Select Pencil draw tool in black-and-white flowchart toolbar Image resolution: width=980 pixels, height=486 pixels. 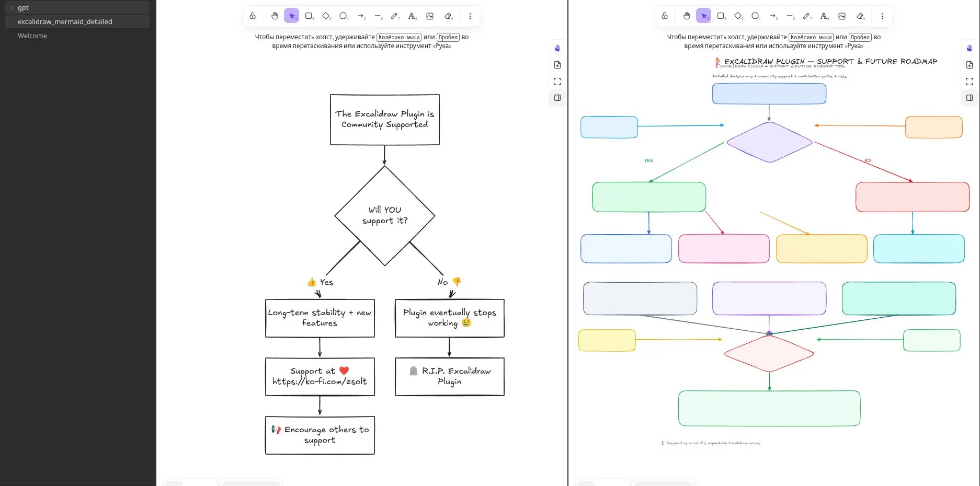(x=395, y=16)
